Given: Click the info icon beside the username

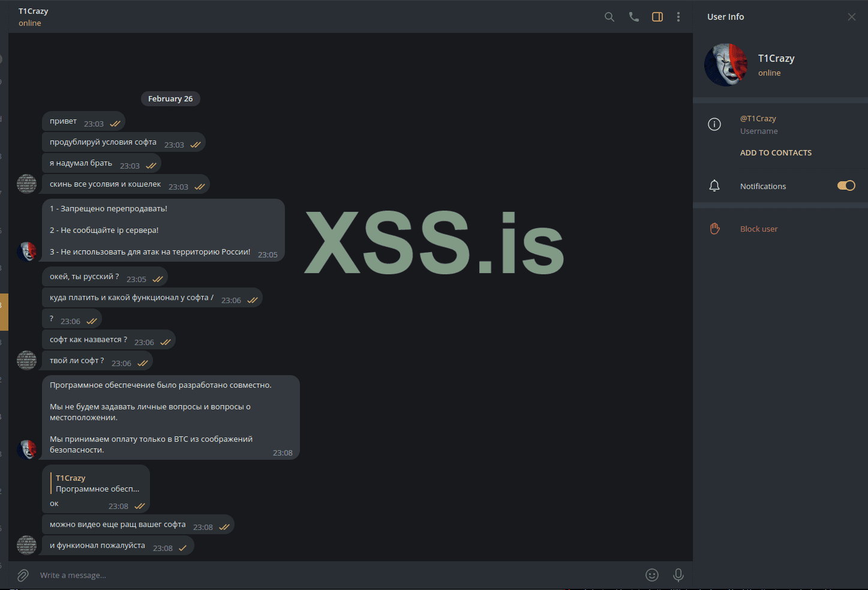Looking at the screenshot, I should pyautogui.click(x=714, y=124).
